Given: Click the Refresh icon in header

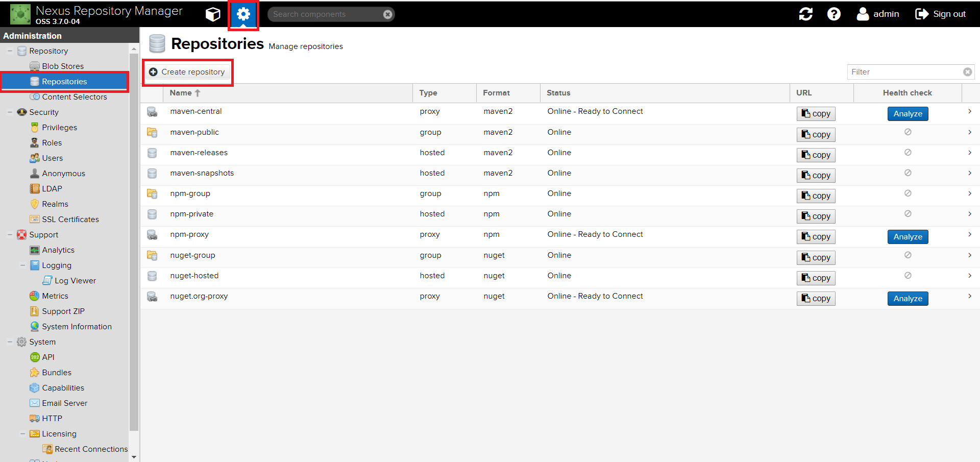Looking at the screenshot, I should tap(806, 14).
